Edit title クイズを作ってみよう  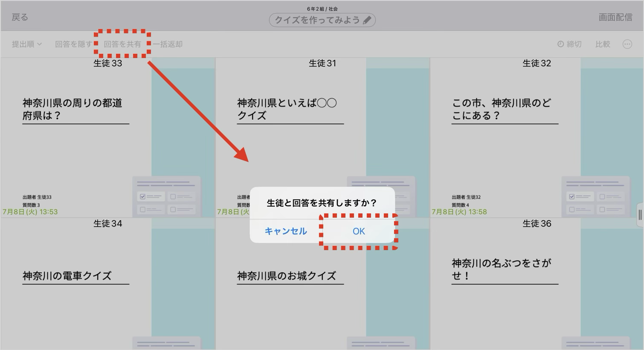(x=322, y=20)
